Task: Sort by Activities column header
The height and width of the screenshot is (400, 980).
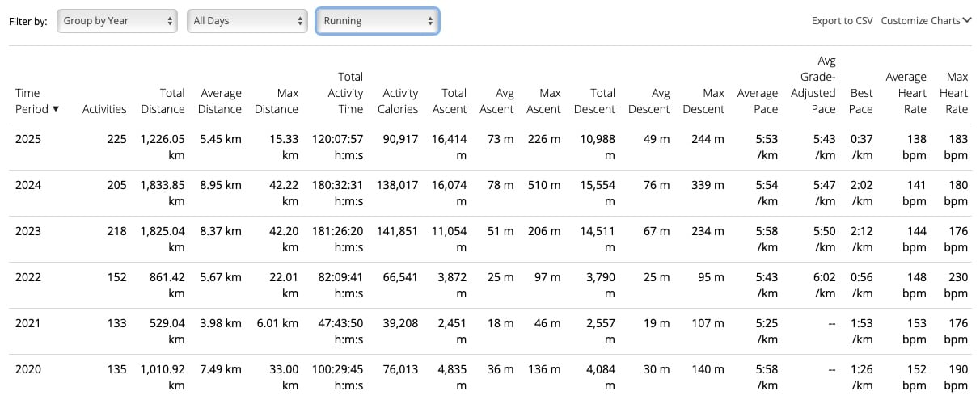Action: (x=104, y=109)
